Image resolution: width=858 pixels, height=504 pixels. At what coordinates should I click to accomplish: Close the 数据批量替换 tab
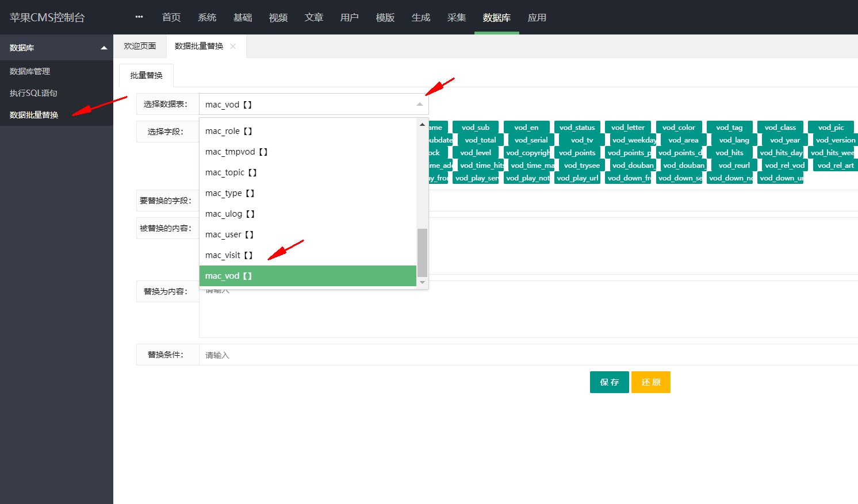(x=233, y=47)
